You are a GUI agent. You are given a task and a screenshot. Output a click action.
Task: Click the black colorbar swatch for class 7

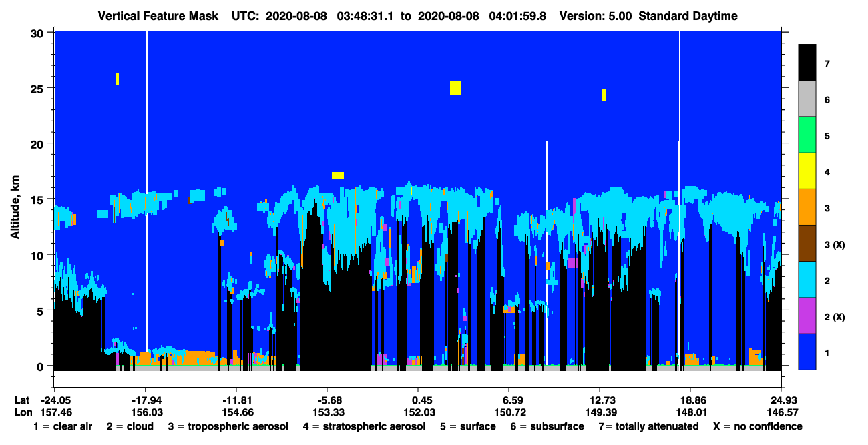[x=807, y=63]
